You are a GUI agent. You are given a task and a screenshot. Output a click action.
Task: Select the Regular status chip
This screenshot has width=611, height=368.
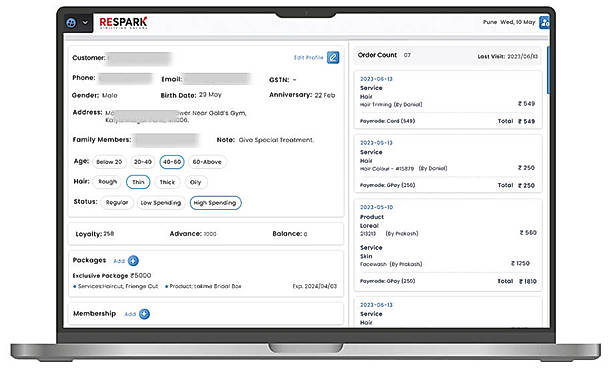click(117, 203)
